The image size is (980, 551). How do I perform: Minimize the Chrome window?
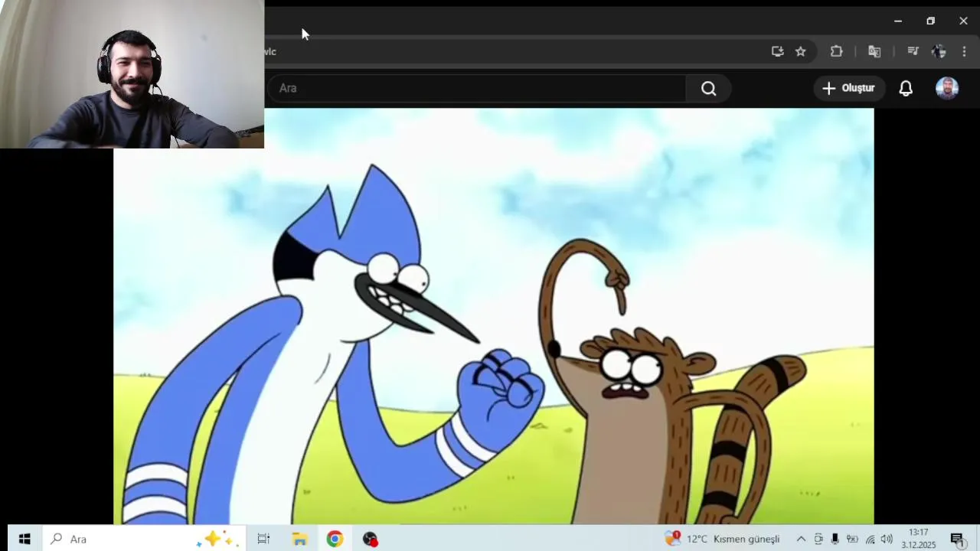pyautogui.click(x=898, y=21)
